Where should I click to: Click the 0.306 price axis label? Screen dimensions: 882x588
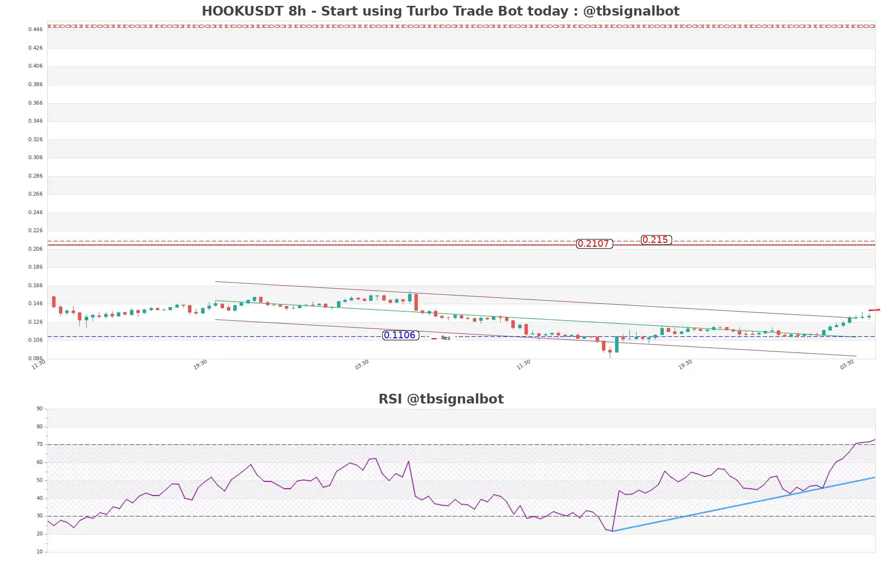(x=35, y=157)
